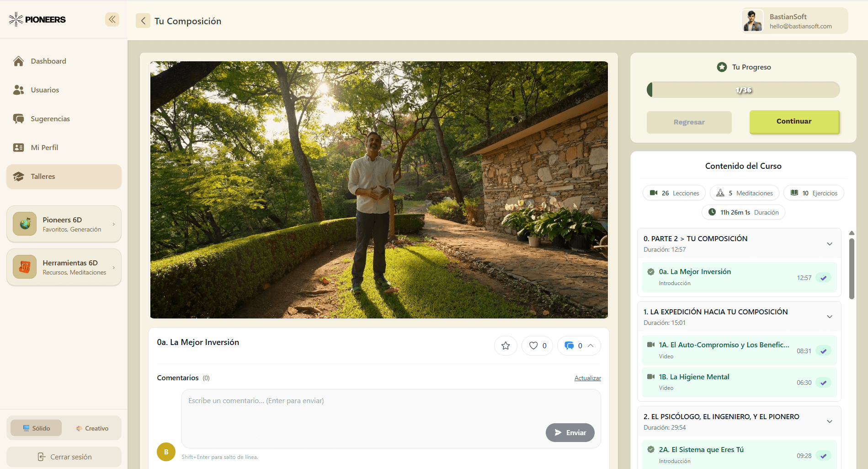Image resolution: width=868 pixels, height=469 pixels.
Task: Click the 1/36 progress bar
Action: click(743, 90)
